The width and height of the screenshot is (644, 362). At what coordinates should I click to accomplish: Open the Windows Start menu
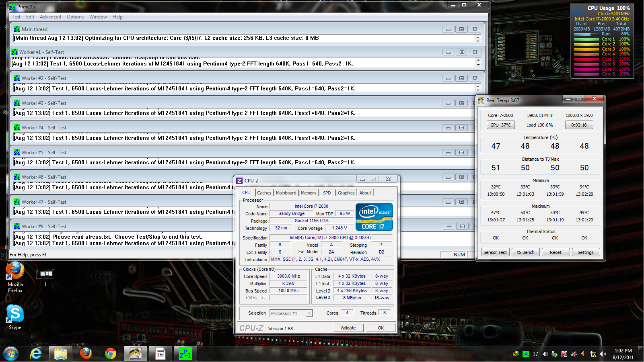click(x=11, y=354)
